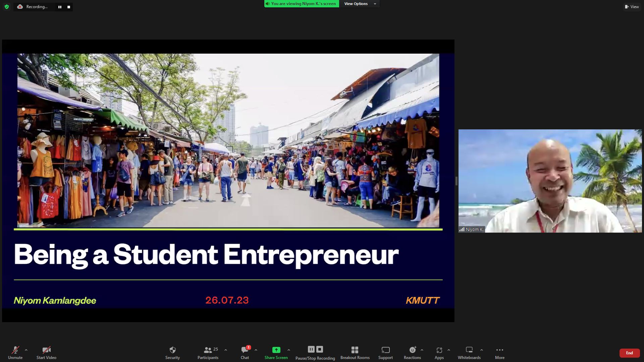This screenshot has width=644, height=362.
Task: Open the More options menu
Action: 500,353
